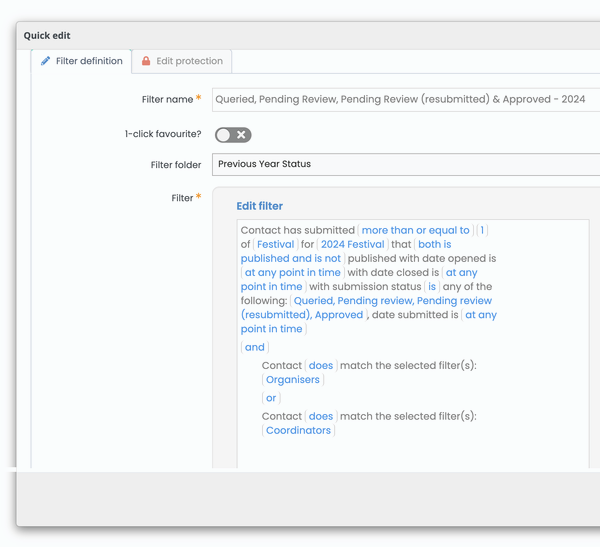Select the 'Organisers' filter link
This screenshot has height=547, width=600.
pos(293,380)
